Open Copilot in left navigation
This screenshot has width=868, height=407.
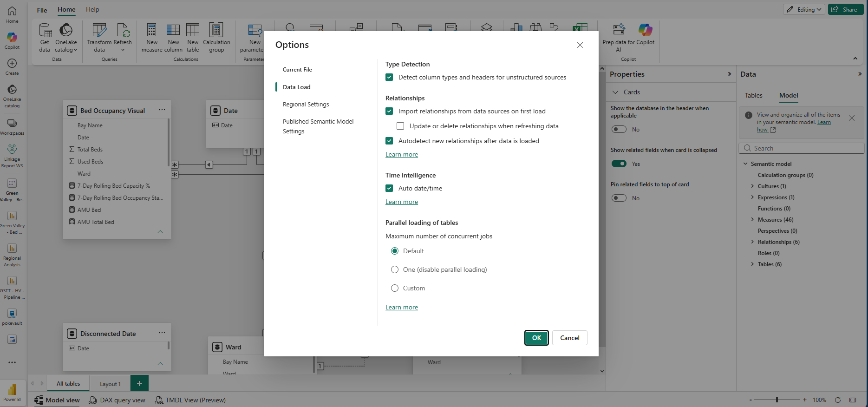tap(12, 40)
